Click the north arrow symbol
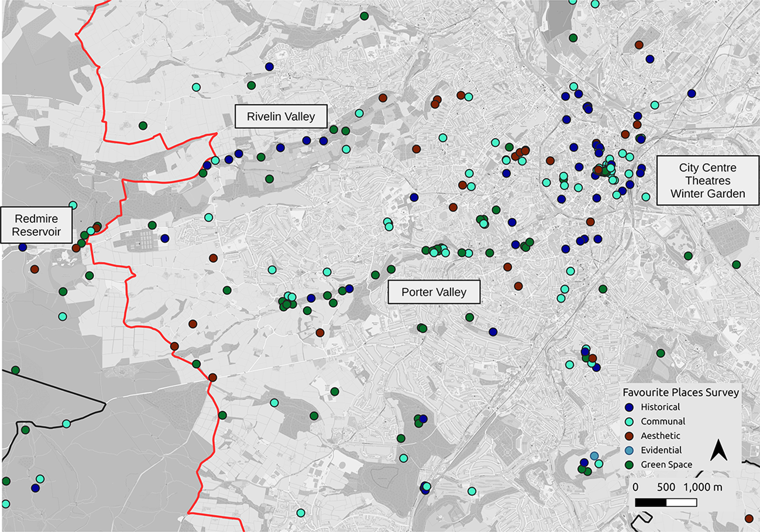Image resolution: width=760 pixels, height=532 pixels. coord(718,452)
